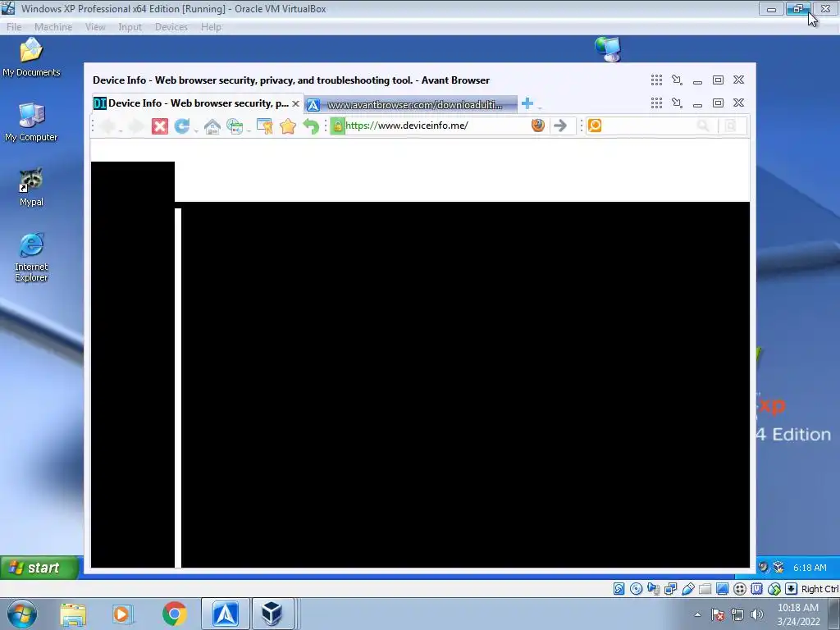
Task: Click the green padlock security icon
Action: [337, 126]
